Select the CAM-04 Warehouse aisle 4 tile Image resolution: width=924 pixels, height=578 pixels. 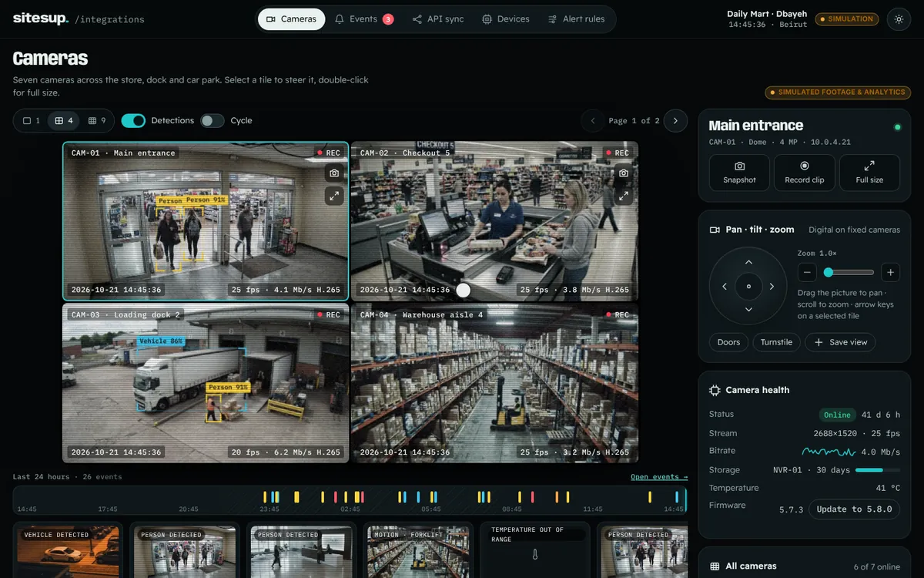click(x=494, y=383)
